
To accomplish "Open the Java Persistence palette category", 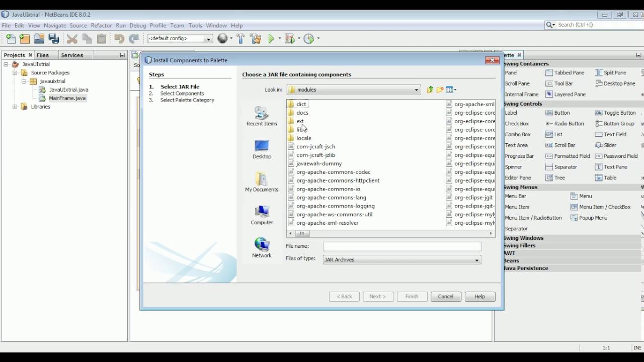I will 526,268.
